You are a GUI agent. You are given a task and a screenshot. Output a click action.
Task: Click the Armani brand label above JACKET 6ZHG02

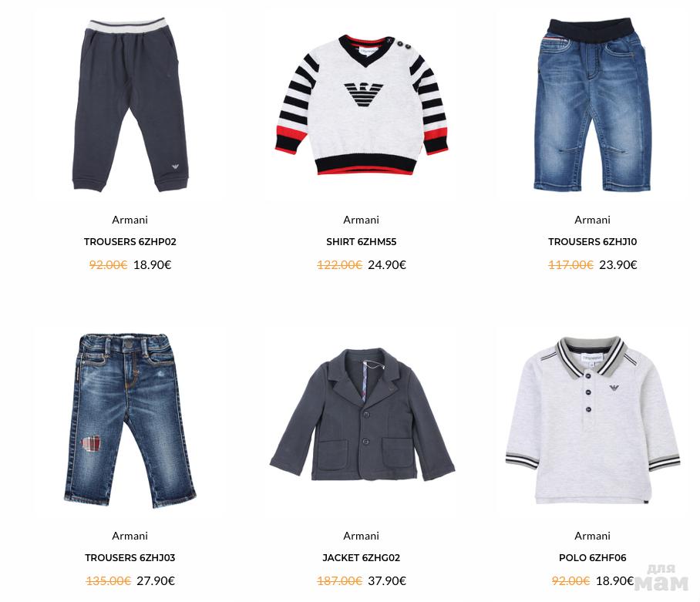361,536
